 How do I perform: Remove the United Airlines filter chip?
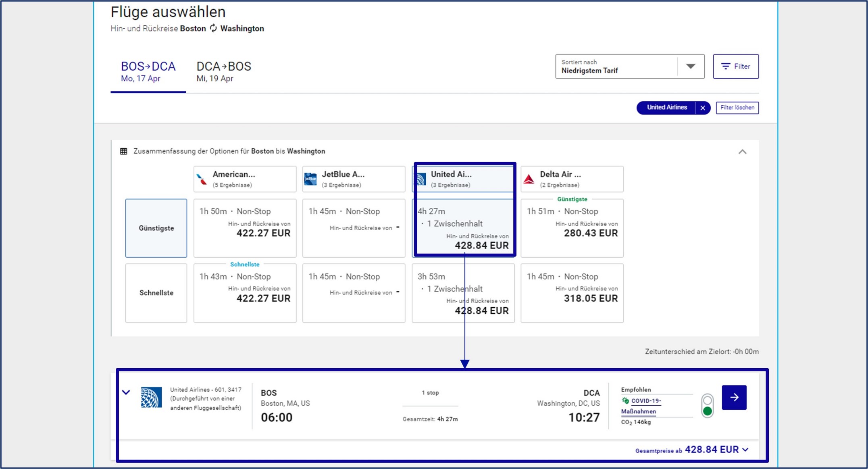[x=703, y=108]
